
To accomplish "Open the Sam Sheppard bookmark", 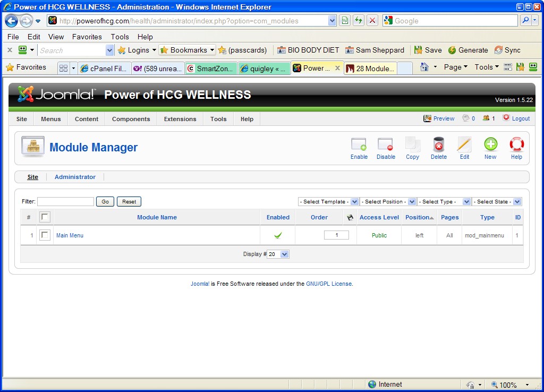I will click(375, 50).
